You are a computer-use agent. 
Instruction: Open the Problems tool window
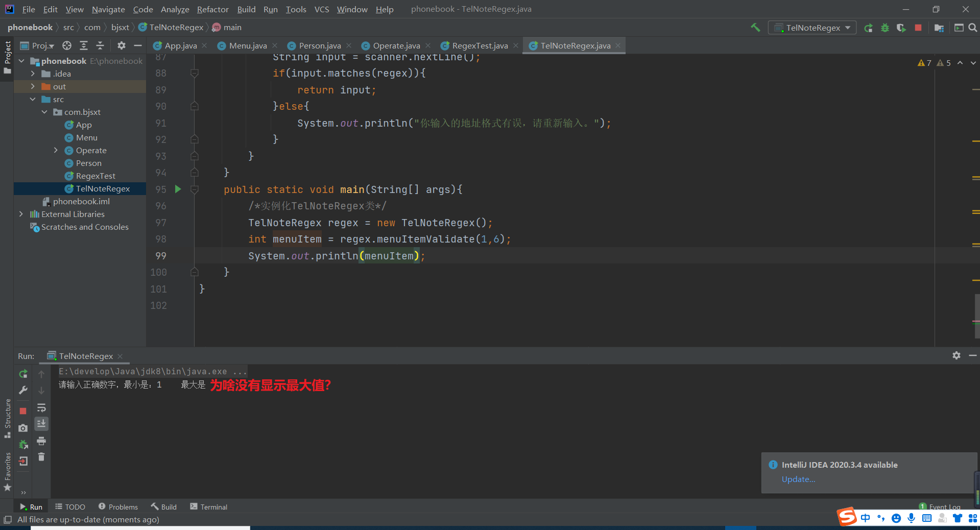click(x=118, y=507)
